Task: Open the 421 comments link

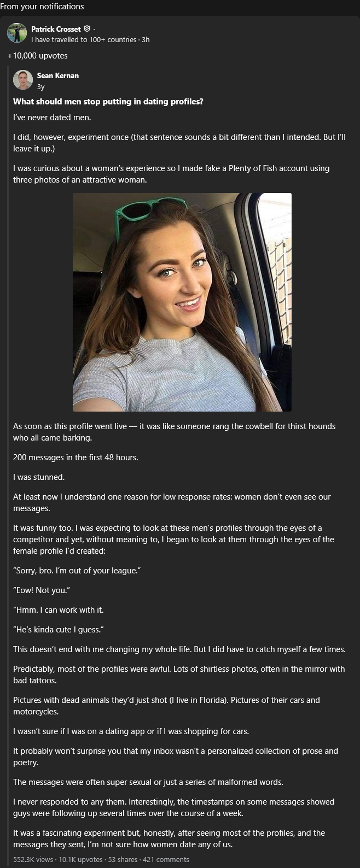Action: 166,859
